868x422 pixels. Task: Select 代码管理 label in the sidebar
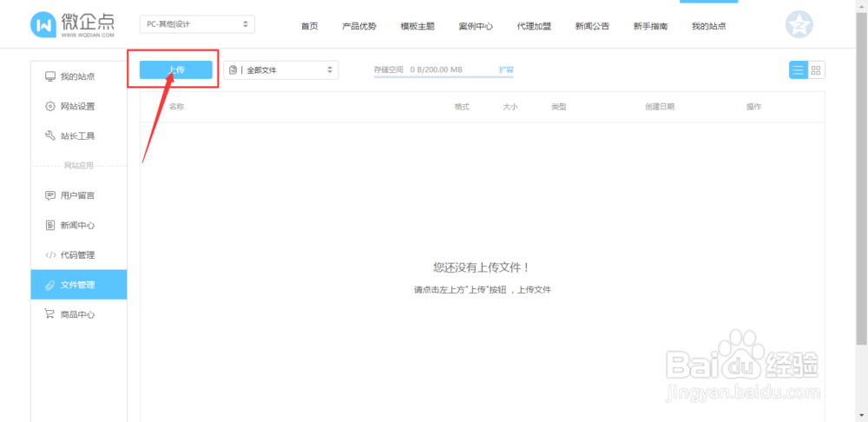(x=77, y=255)
